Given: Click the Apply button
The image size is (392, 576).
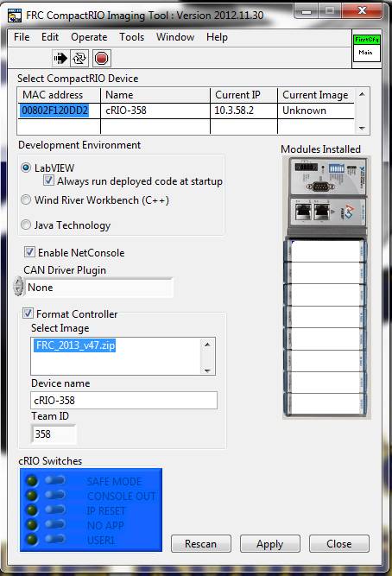Looking at the screenshot, I should (270, 543).
